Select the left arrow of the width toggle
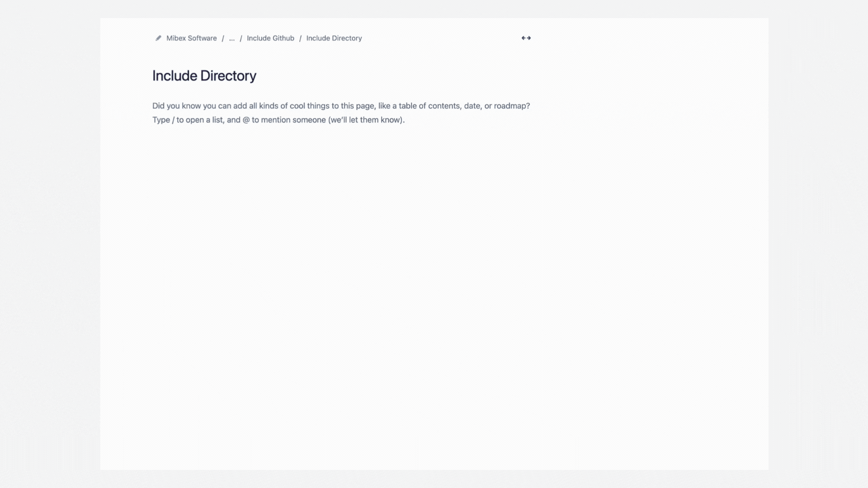This screenshot has height=488, width=868. click(x=523, y=38)
